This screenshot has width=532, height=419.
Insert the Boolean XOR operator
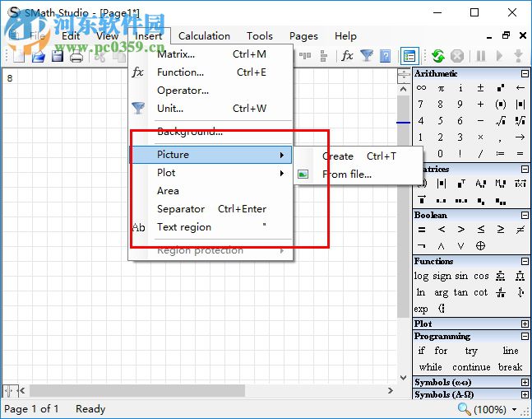pos(480,246)
